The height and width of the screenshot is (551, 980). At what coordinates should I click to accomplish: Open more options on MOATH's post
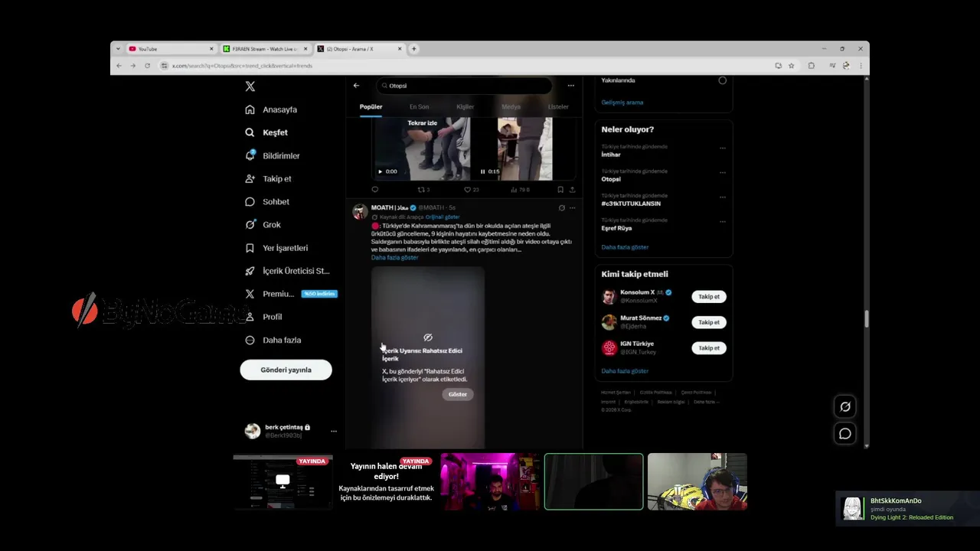coord(572,207)
